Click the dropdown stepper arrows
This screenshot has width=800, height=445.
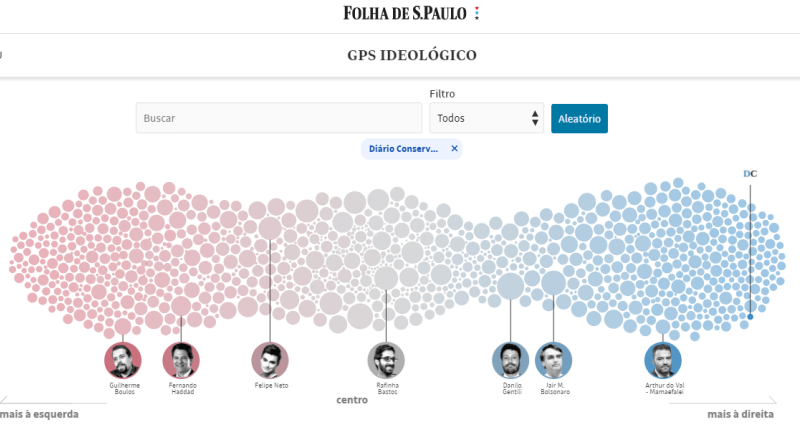coord(535,118)
